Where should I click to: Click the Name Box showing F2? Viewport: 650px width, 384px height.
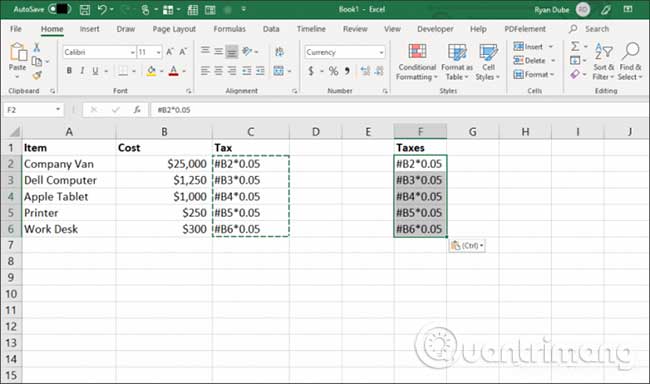tap(33, 110)
